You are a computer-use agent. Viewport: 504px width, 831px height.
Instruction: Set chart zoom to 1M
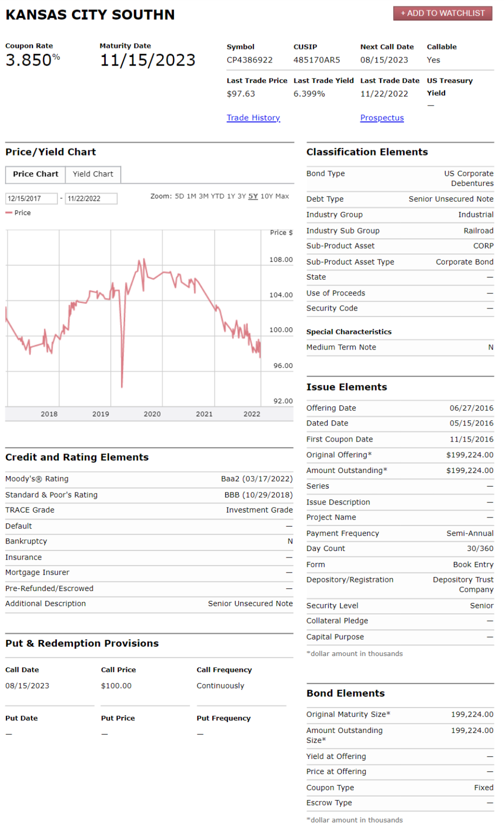(191, 196)
